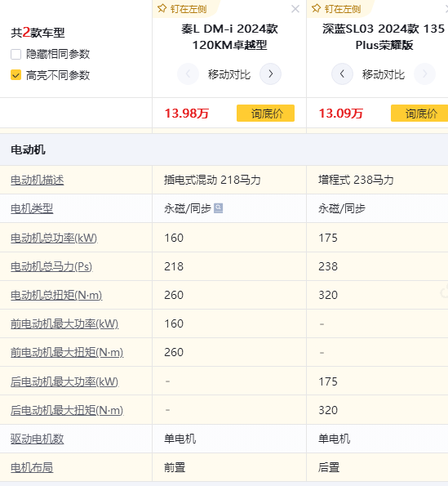Screen dimensions: 448x486
Task: Open 电机布局 parameter link
Action: pyautogui.click(x=32, y=467)
